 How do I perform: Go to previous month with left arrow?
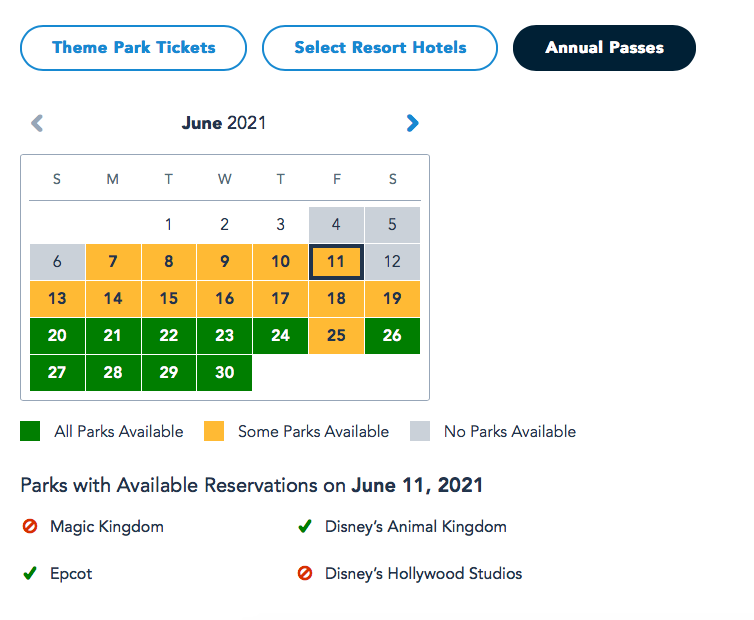tap(37, 124)
